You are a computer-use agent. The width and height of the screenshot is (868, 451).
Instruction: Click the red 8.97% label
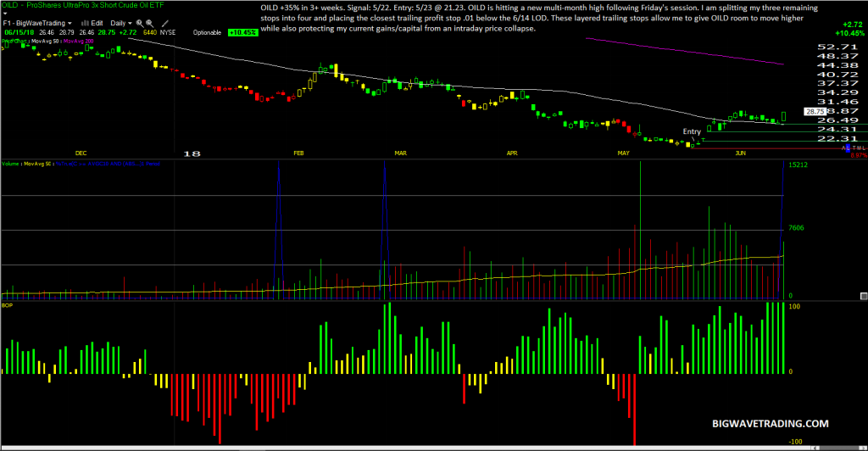(860, 155)
